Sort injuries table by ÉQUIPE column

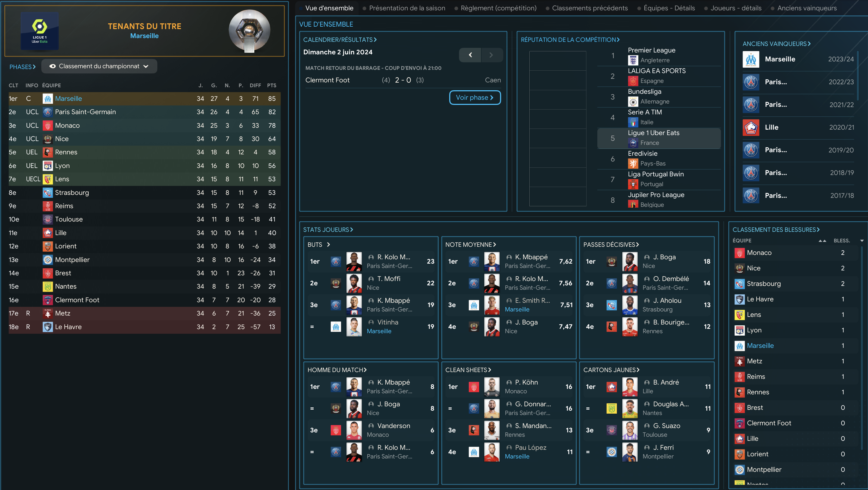pyautogui.click(x=742, y=240)
